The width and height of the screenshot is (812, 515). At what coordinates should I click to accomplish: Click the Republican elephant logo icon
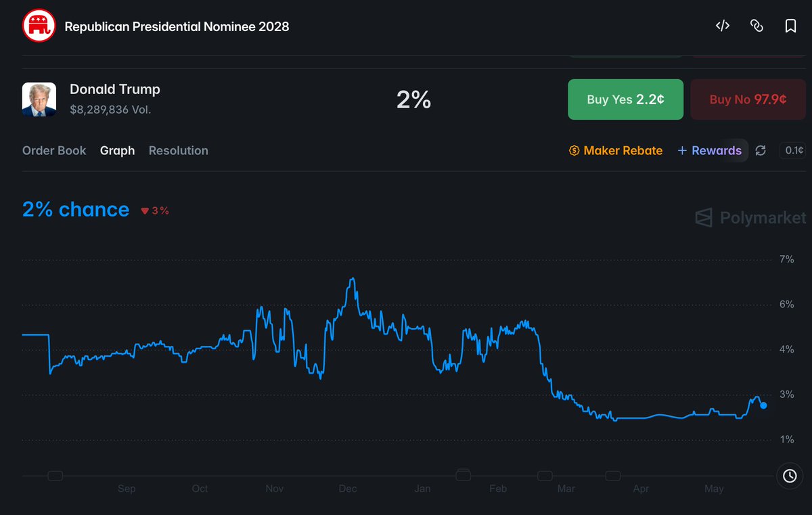(x=39, y=26)
